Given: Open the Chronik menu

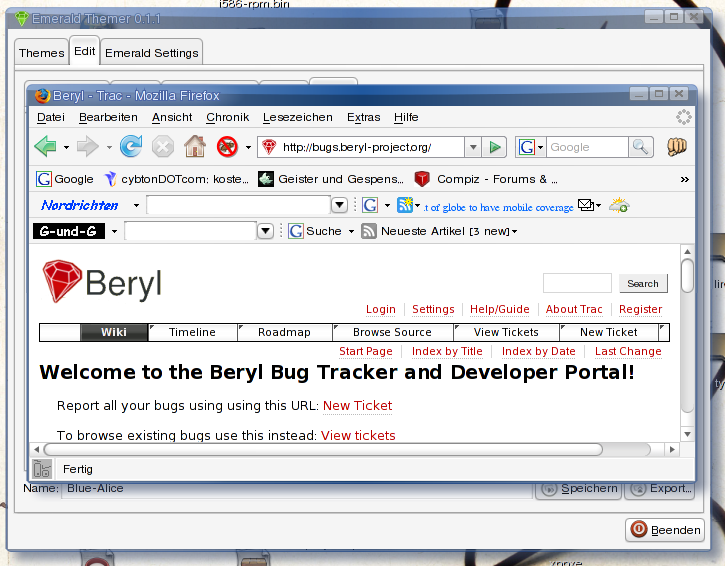Looking at the screenshot, I should pos(227,117).
